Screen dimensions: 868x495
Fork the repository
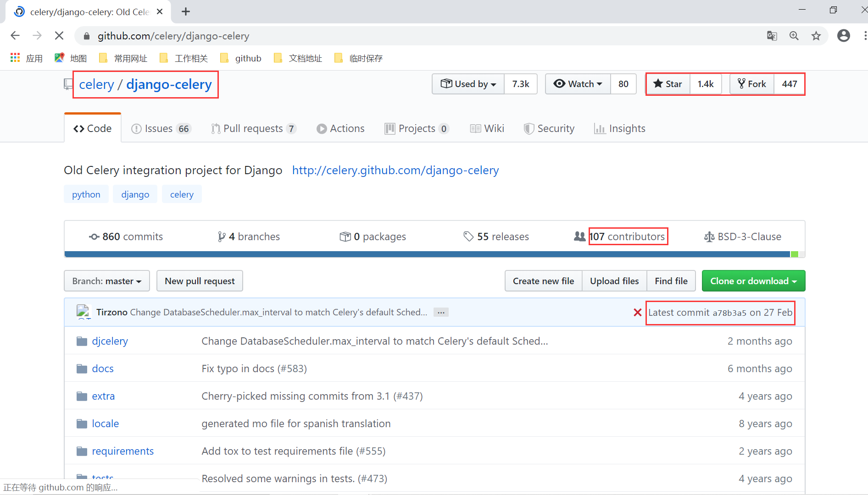pyautogui.click(x=752, y=84)
